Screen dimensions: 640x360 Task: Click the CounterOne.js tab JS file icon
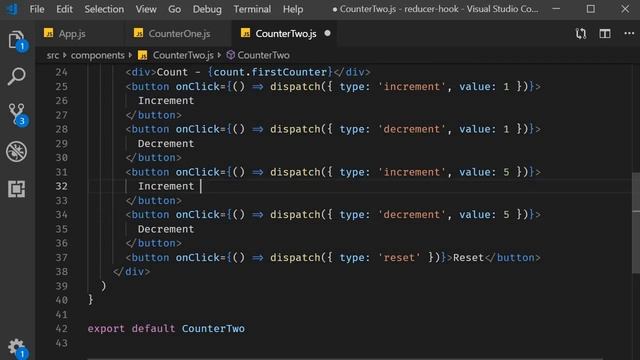tap(138, 33)
